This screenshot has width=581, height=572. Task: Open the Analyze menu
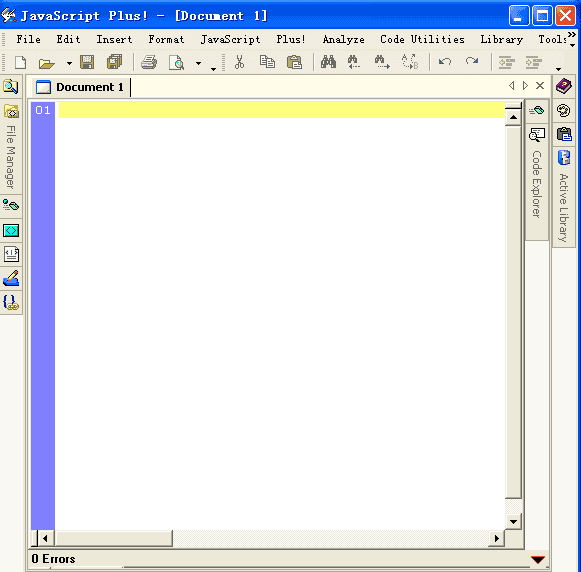pos(343,39)
